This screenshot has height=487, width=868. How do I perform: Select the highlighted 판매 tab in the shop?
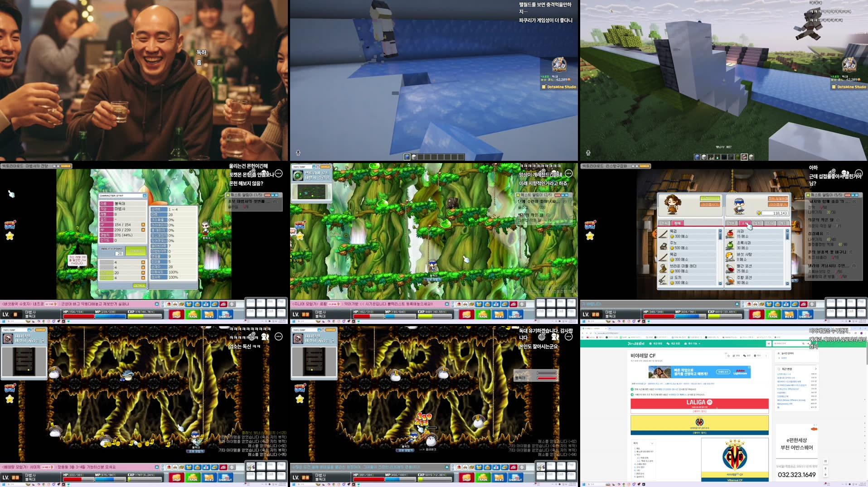click(x=677, y=223)
